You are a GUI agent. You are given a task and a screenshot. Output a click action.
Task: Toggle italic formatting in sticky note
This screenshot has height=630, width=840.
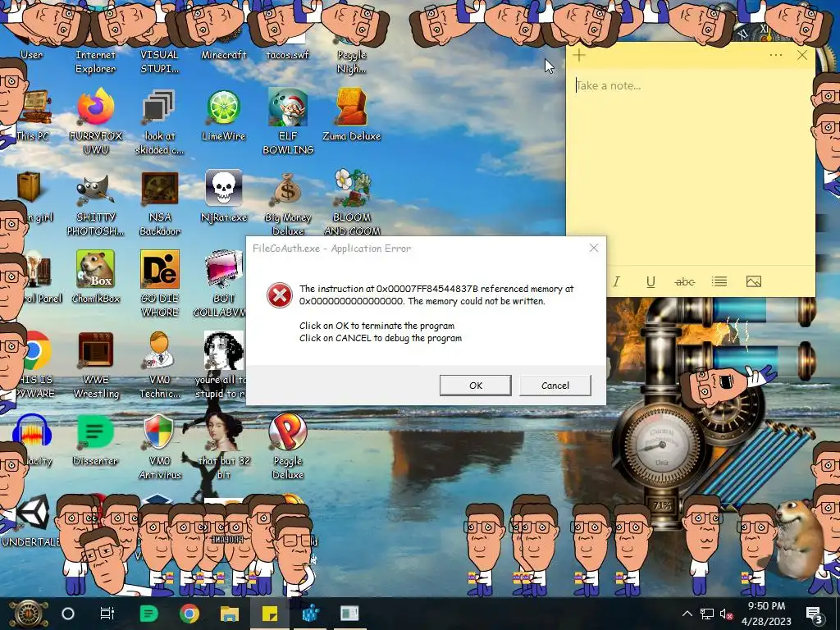pyautogui.click(x=617, y=282)
